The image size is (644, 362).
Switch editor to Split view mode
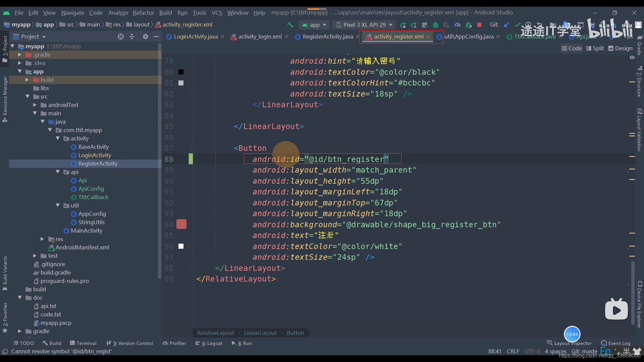click(595, 48)
